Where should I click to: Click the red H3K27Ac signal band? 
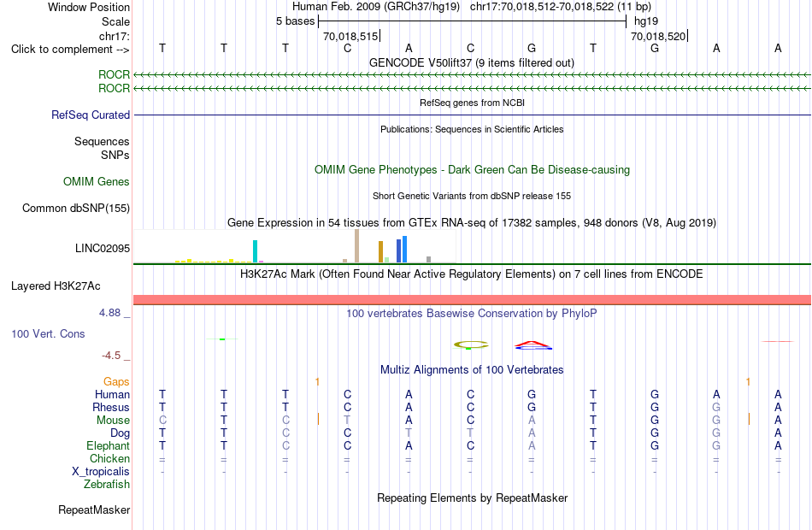(473, 300)
